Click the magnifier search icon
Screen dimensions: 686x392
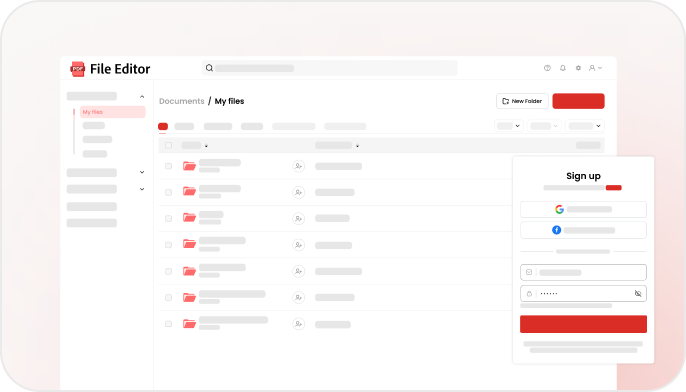[x=209, y=68]
